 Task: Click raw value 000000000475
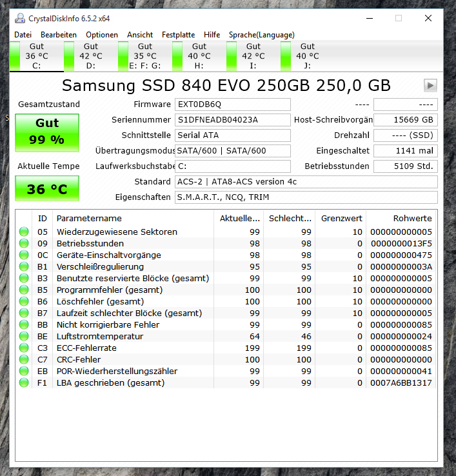401,255
